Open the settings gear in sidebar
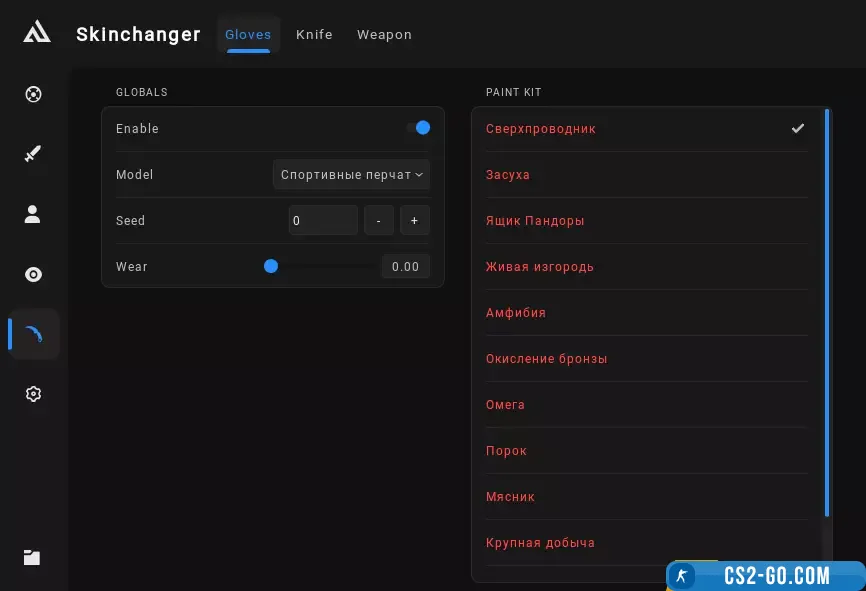This screenshot has height=591, width=866. click(x=33, y=394)
